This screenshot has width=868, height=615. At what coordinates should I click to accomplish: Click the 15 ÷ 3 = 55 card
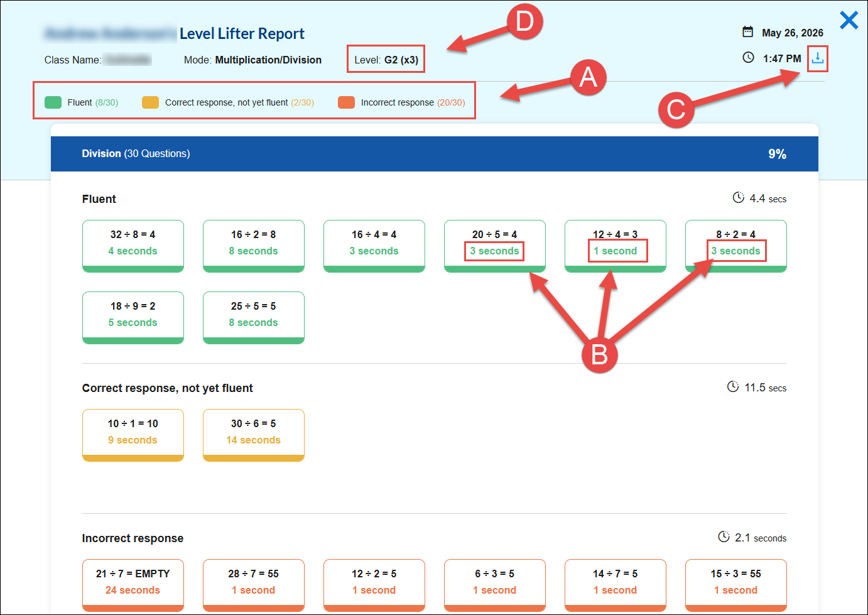coord(736,585)
